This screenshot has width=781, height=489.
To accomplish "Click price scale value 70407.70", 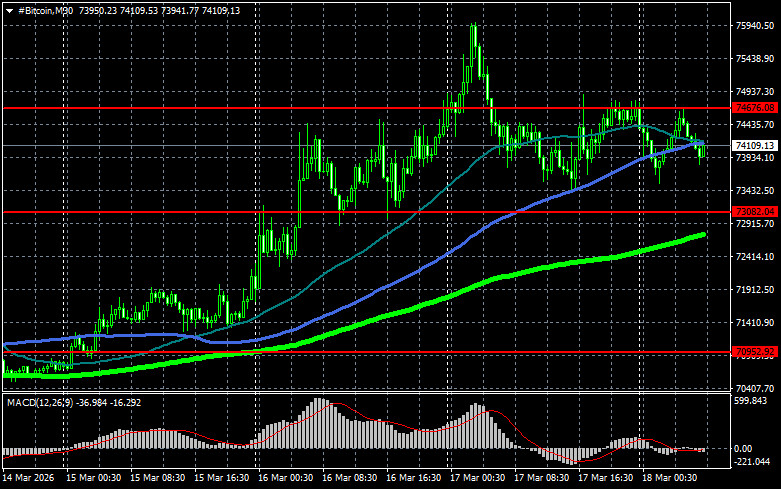I will [755, 388].
